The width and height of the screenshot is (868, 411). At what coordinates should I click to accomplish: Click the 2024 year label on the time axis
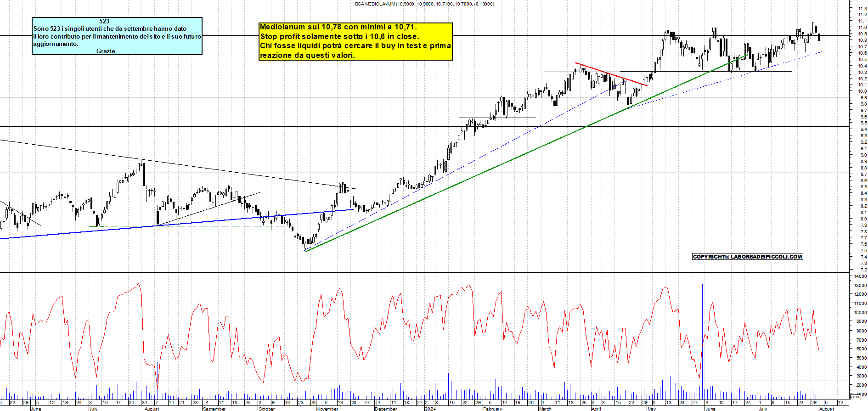[430, 409]
